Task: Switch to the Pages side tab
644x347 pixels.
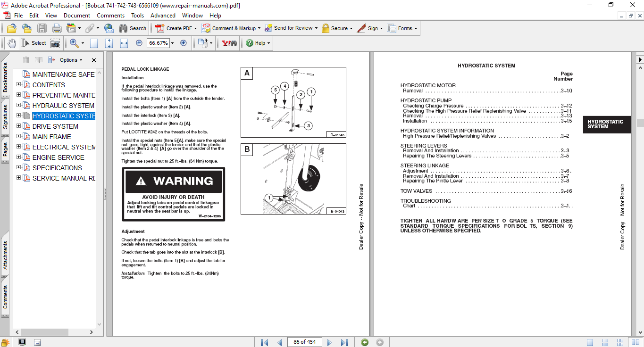Action: (x=5, y=149)
